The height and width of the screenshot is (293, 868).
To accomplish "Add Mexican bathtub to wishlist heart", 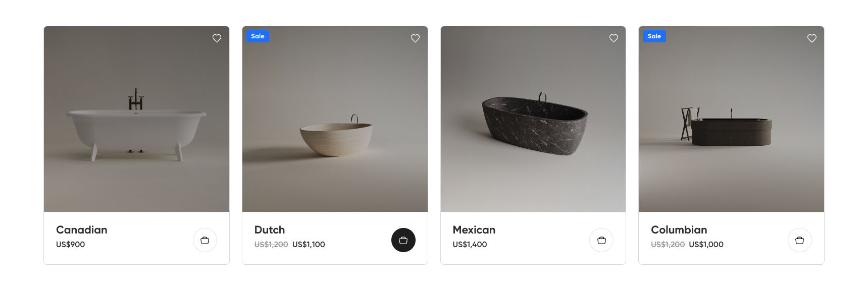I will [614, 38].
